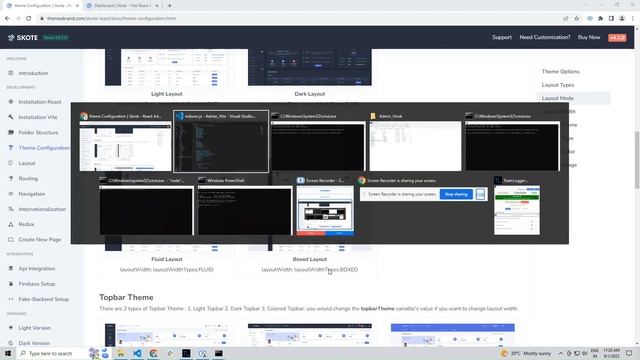Click the SKOTE logo in header

tap(23, 38)
